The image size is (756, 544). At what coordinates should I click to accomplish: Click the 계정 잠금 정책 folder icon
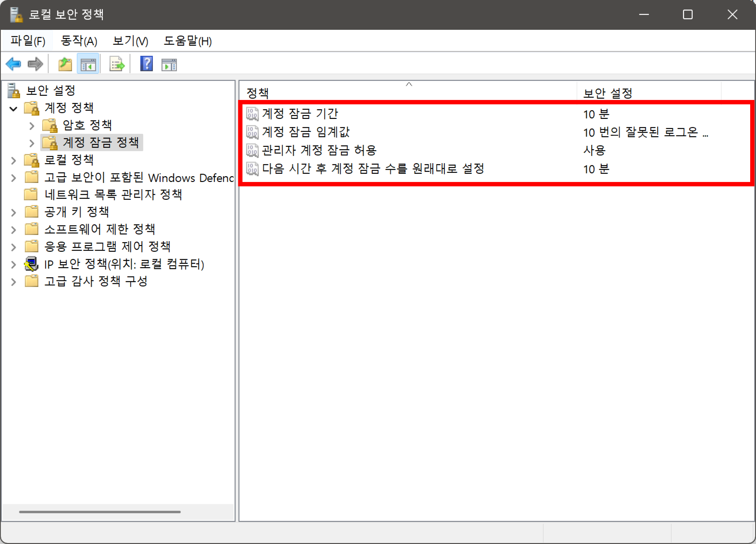50,143
